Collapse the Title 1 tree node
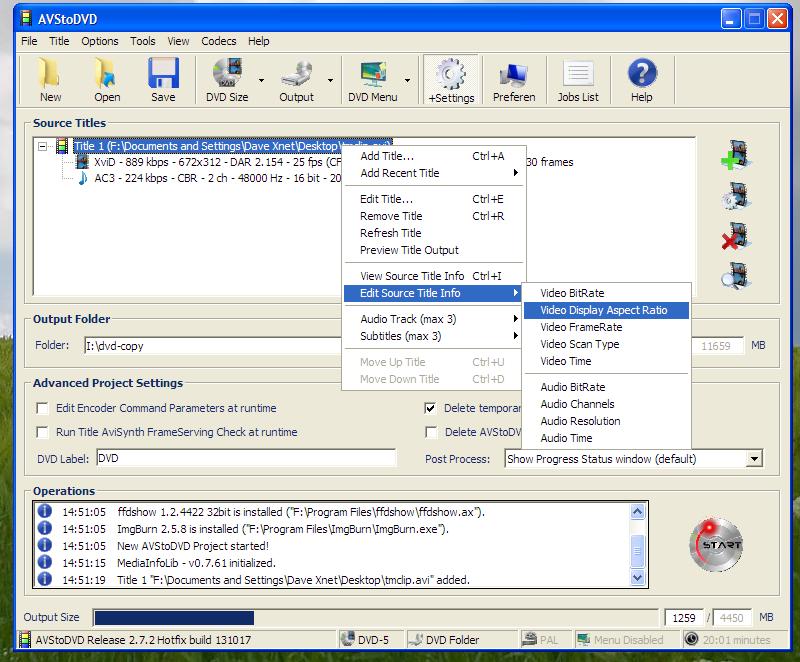Screen dimensions: 800x662 coord(43,146)
